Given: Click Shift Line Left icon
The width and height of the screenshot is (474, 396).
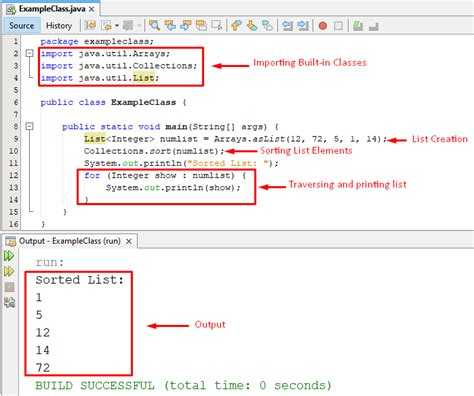Looking at the screenshot, I should (x=287, y=25).
